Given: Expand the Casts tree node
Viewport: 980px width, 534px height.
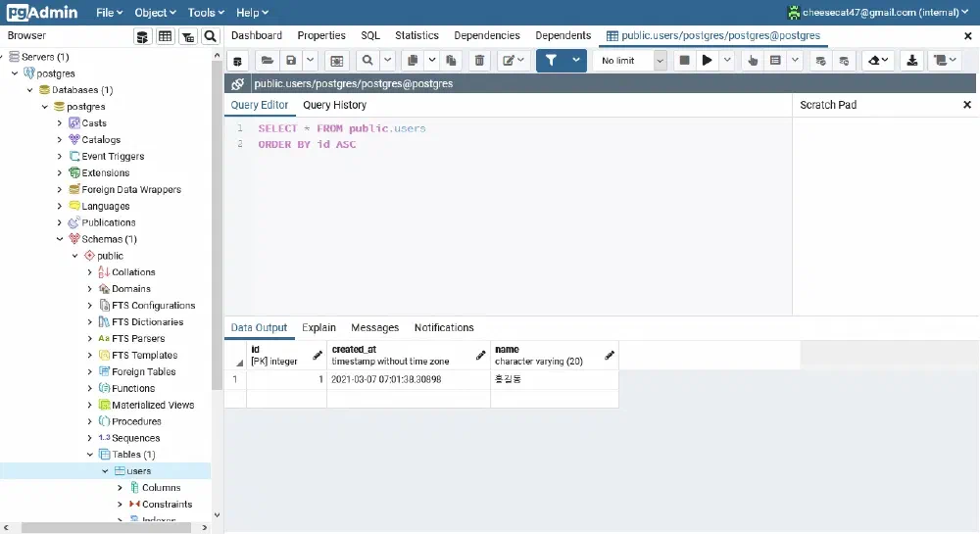Looking at the screenshot, I should click(x=60, y=123).
